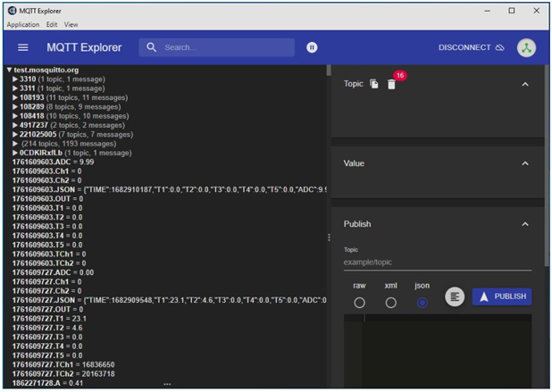Open the Application menu
552x392 pixels.
(23, 25)
